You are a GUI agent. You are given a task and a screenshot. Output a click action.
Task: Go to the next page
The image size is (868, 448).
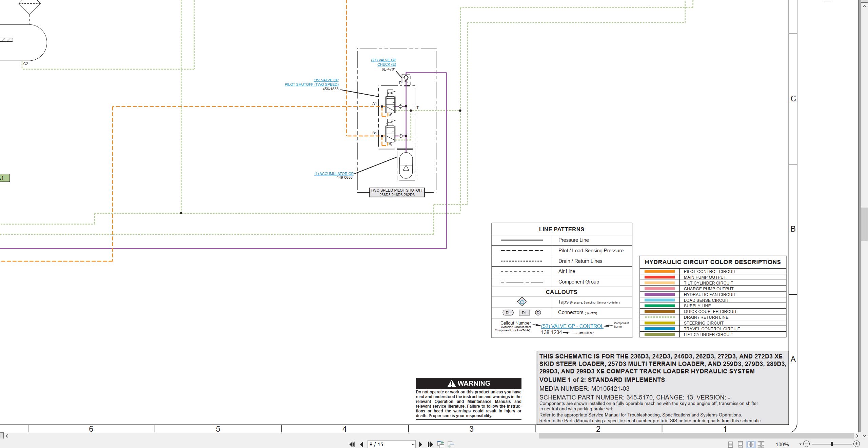click(x=421, y=444)
